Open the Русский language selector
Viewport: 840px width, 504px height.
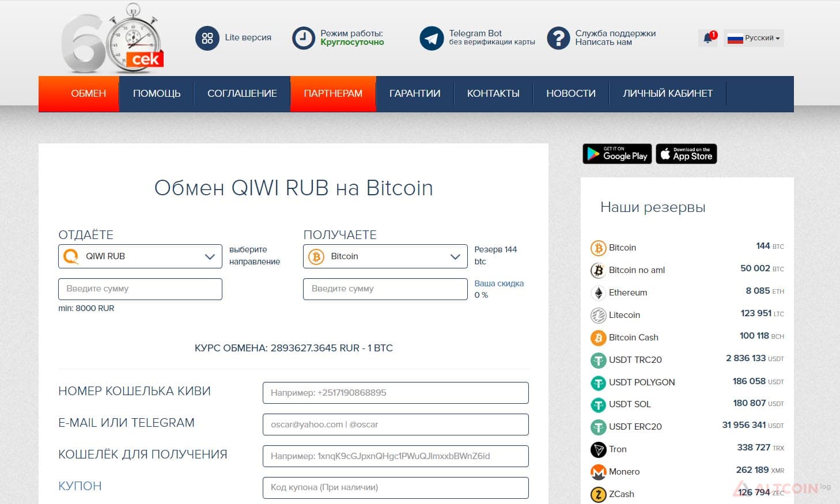click(x=754, y=38)
